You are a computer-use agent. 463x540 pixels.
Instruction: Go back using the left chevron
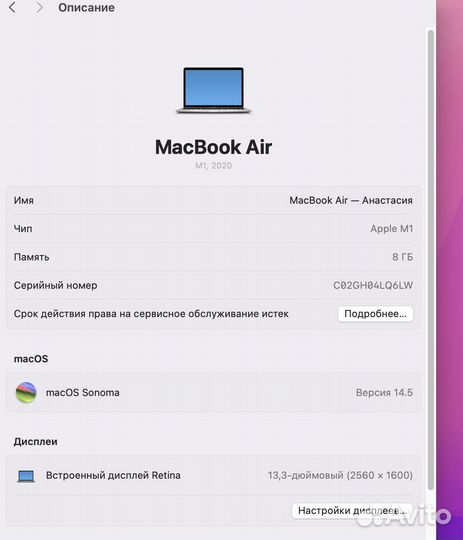[x=12, y=7]
